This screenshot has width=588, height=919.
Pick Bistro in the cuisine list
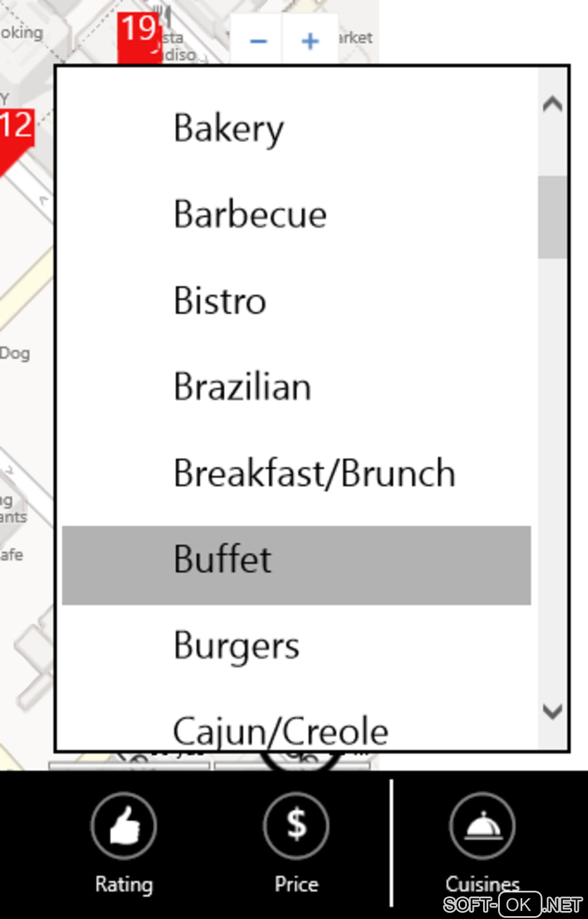pos(220,301)
